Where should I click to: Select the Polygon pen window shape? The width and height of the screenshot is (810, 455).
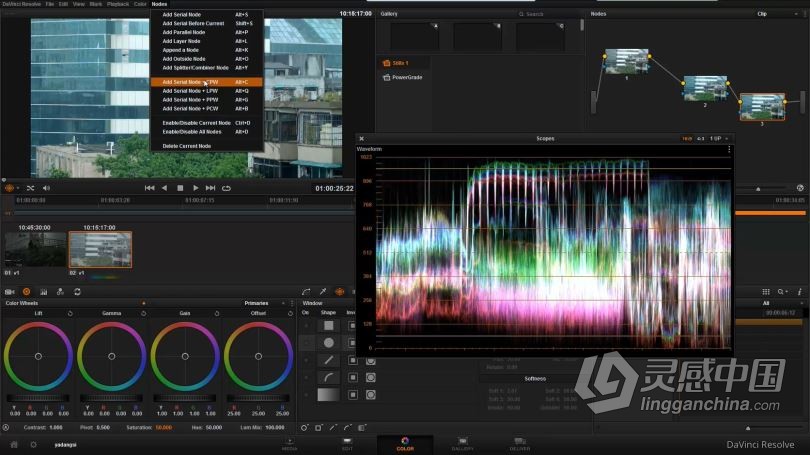(x=329, y=360)
